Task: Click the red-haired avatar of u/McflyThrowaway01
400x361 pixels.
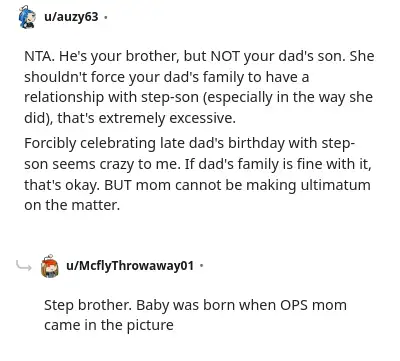Action: point(50,266)
